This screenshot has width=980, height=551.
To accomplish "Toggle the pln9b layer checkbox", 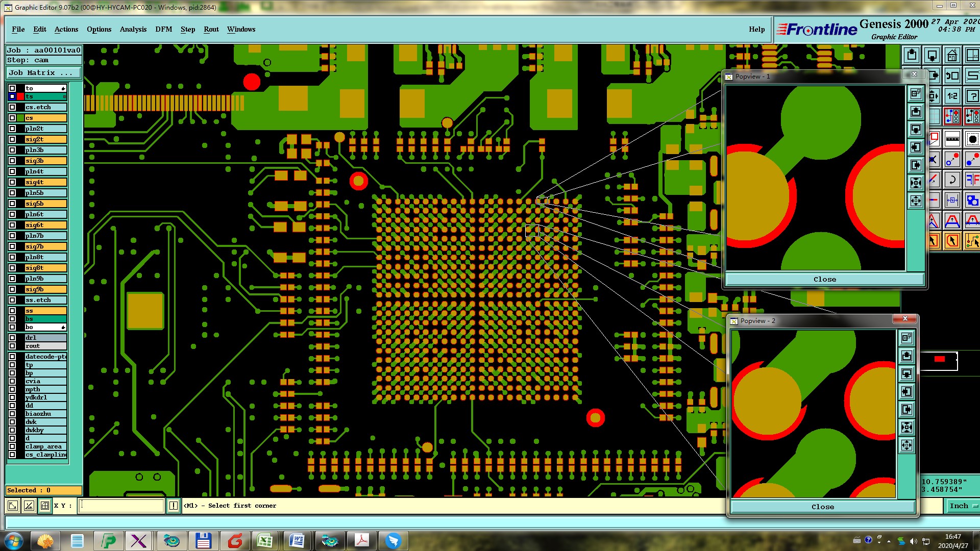I will click(x=12, y=279).
